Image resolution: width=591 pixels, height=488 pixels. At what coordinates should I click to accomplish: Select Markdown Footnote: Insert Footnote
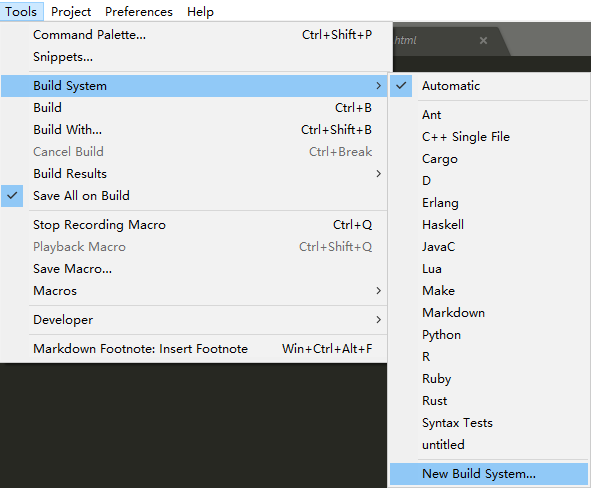[x=194, y=349]
